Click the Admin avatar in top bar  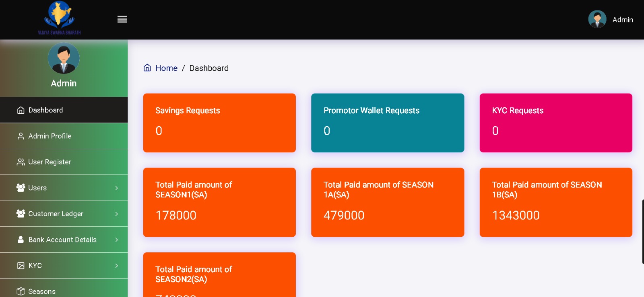597,19
